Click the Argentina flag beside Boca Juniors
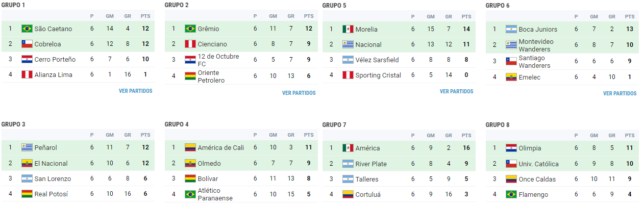This screenshot has height=205, width=644. (511, 30)
